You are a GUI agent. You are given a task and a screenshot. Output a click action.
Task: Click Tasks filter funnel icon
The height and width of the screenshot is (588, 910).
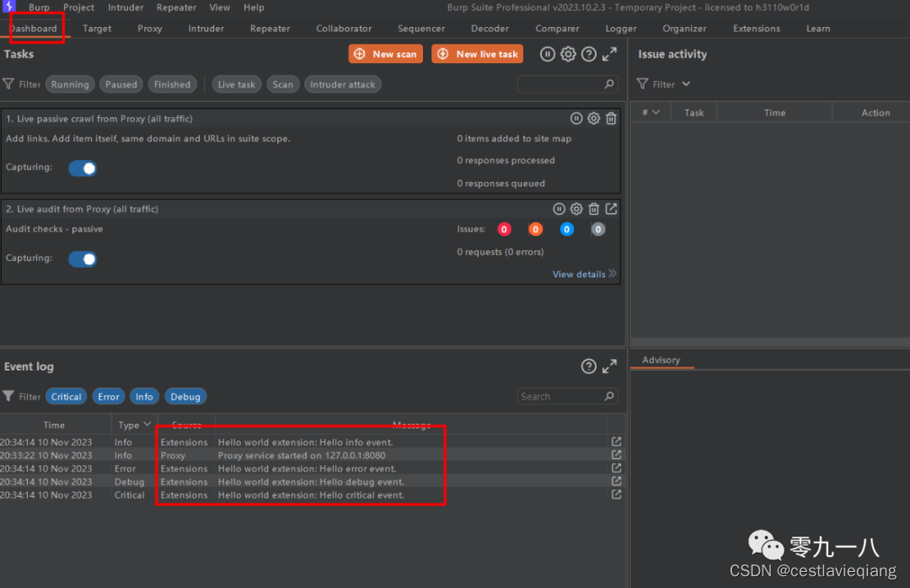coord(8,84)
